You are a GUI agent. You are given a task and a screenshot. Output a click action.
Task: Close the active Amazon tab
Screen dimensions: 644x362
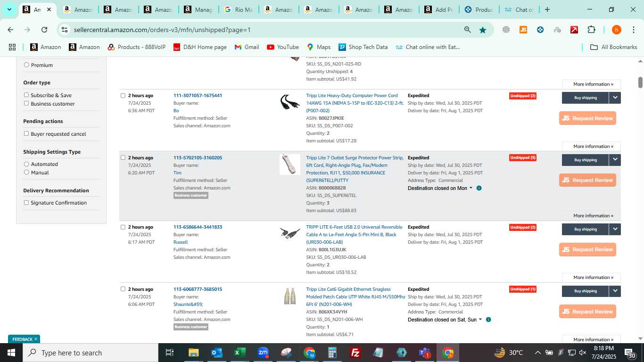click(x=49, y=9)
